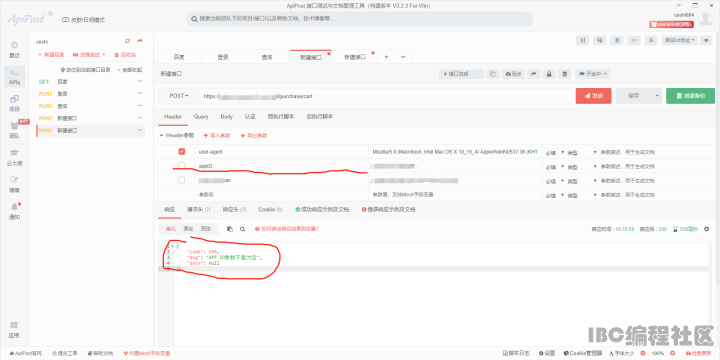
Task: Click the B toolbar button
Action: [617, 40]
